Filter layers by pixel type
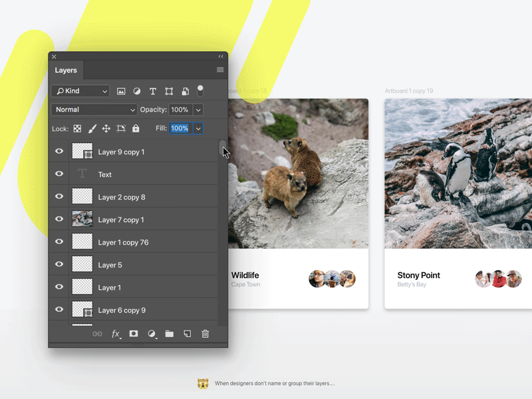Screen dimensions: 532x399 (121, 91)
